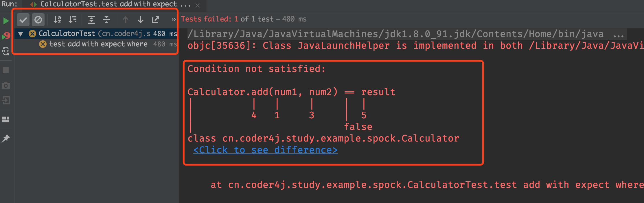Click the Export Test Results icon
The image size is (644, 203).
[x=156, y=20]
